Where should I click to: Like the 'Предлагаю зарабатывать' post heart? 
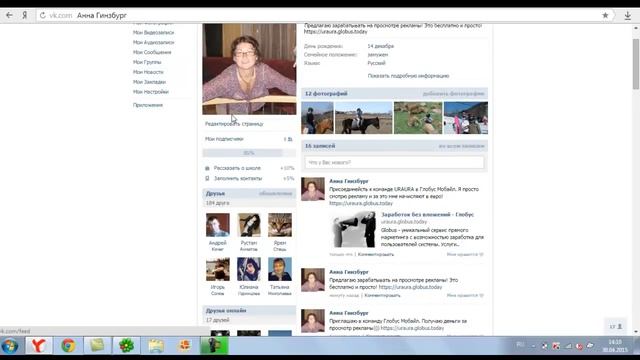click(x=482, y=295)
